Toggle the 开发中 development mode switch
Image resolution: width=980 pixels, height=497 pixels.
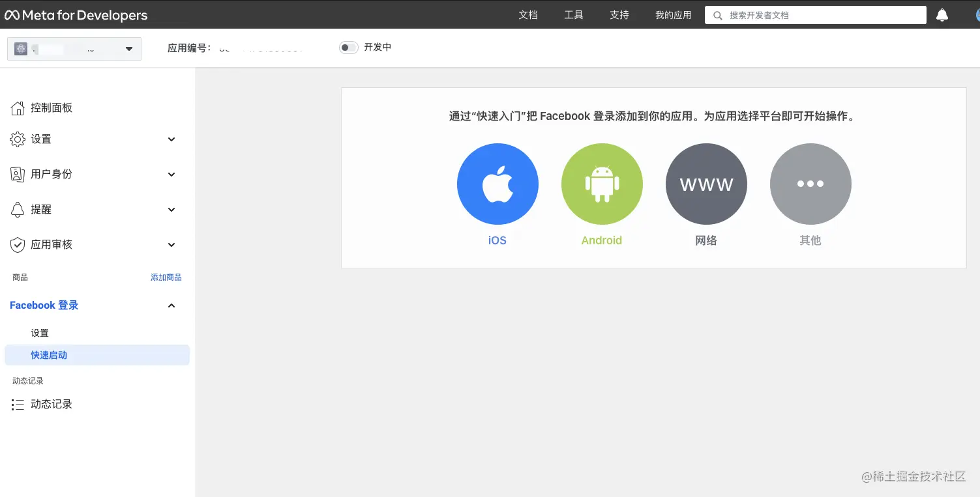348,47
